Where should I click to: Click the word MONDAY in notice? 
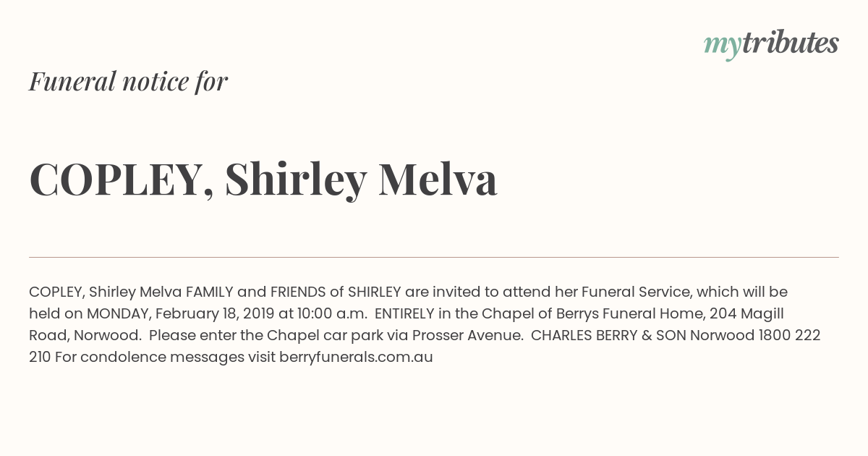click(x=119, y=313)
